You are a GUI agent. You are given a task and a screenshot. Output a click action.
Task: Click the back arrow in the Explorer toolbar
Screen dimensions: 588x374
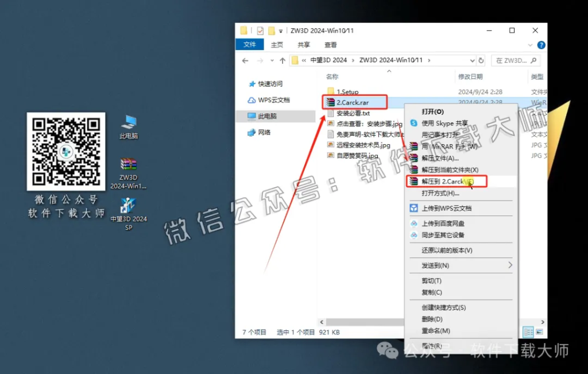click(x=245, y=60)
